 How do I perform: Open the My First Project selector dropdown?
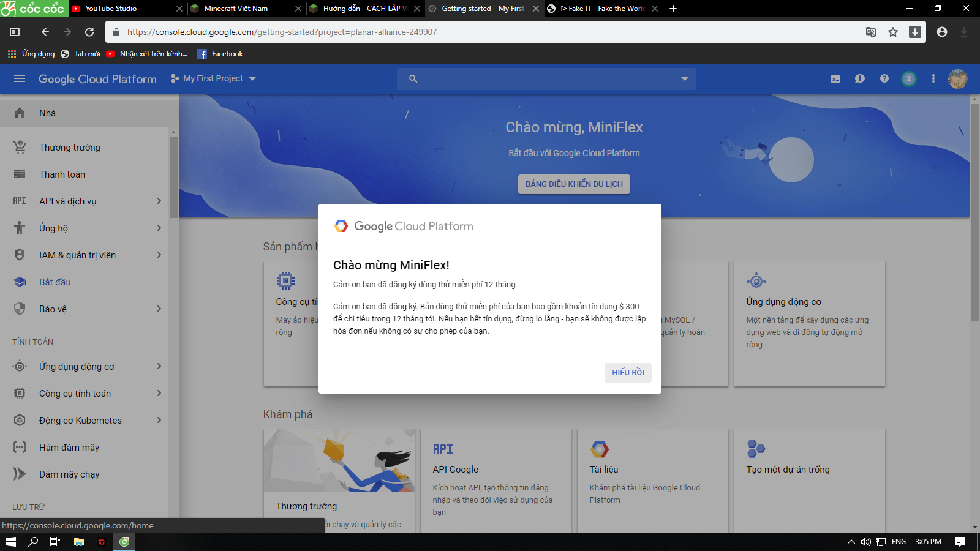click(213, 78)
